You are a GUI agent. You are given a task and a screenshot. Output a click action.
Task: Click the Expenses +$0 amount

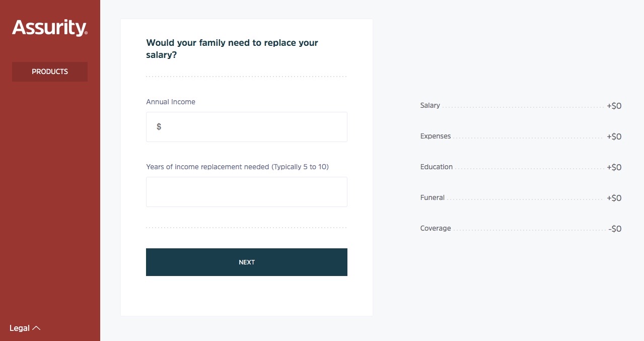[614, 137]
